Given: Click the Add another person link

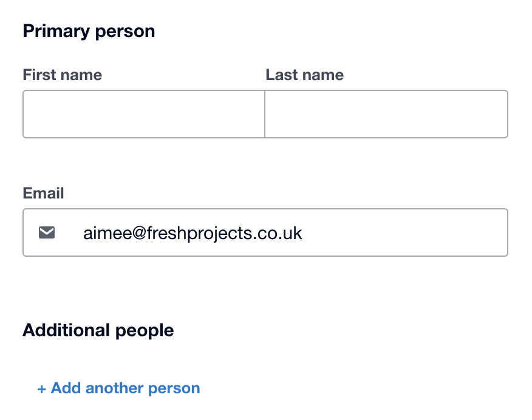Looking at the screenshot, I should 119,388.
